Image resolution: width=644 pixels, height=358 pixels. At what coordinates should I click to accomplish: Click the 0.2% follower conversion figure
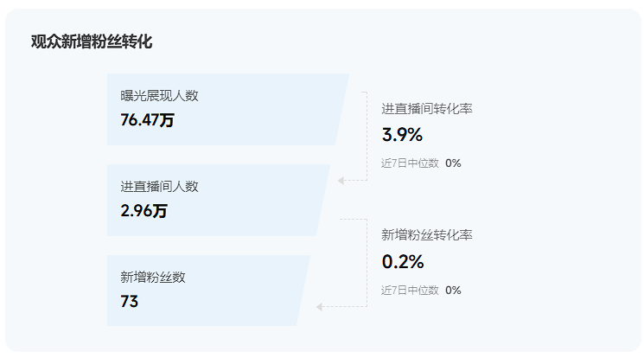pos(403,262)
